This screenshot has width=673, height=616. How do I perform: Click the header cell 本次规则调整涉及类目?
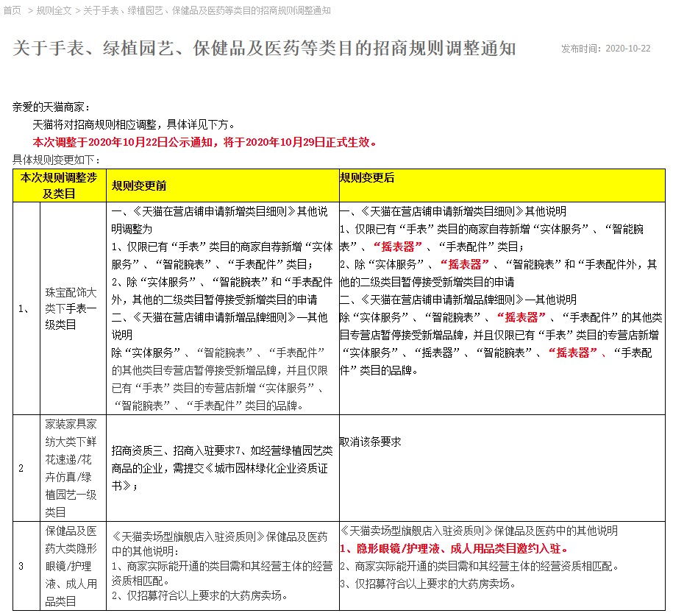tap(60, 185)
